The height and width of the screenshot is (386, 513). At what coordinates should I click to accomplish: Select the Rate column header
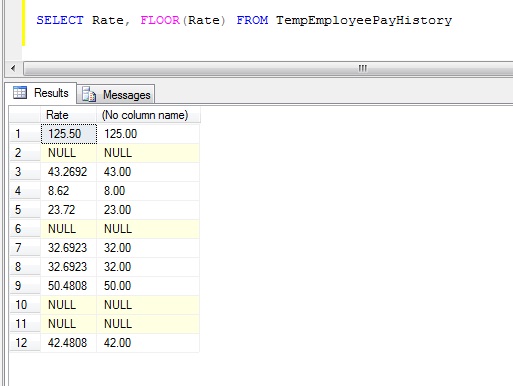(68, 115)
